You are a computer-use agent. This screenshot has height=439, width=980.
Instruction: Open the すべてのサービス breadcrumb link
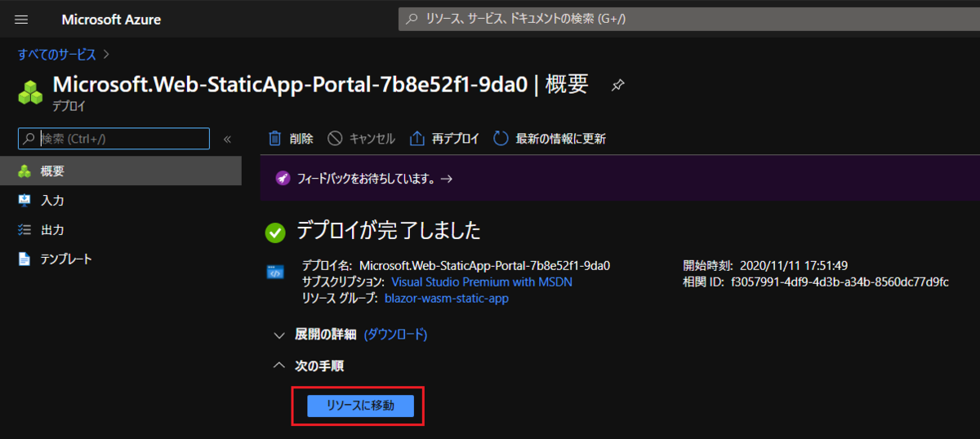click(x=57, y=55)
